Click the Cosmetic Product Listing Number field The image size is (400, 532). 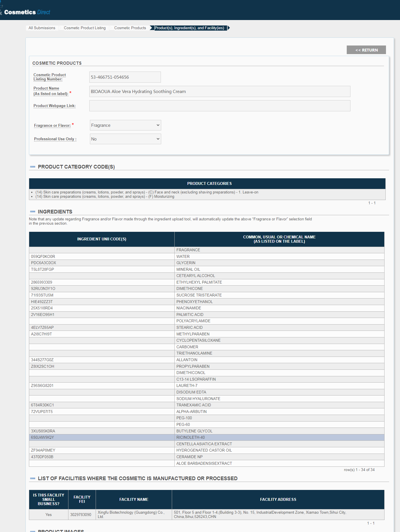click(125, 77)
